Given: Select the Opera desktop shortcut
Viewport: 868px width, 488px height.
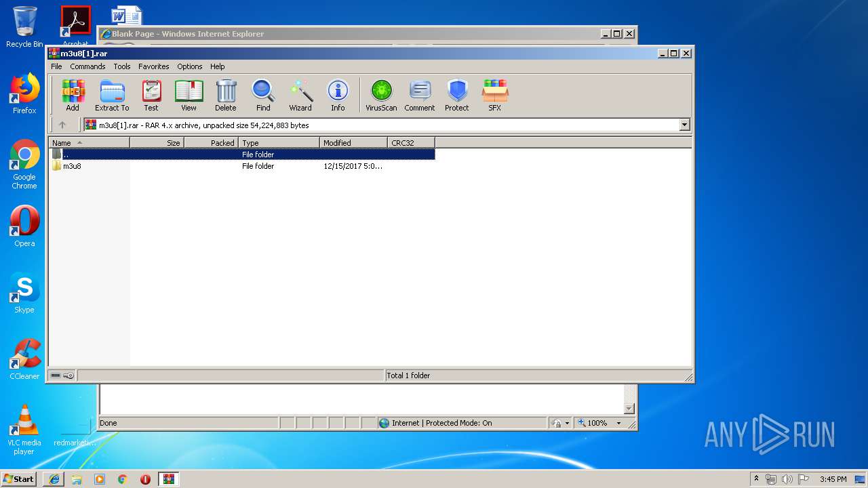Looking at the screenshot, I should click(24, 226).
